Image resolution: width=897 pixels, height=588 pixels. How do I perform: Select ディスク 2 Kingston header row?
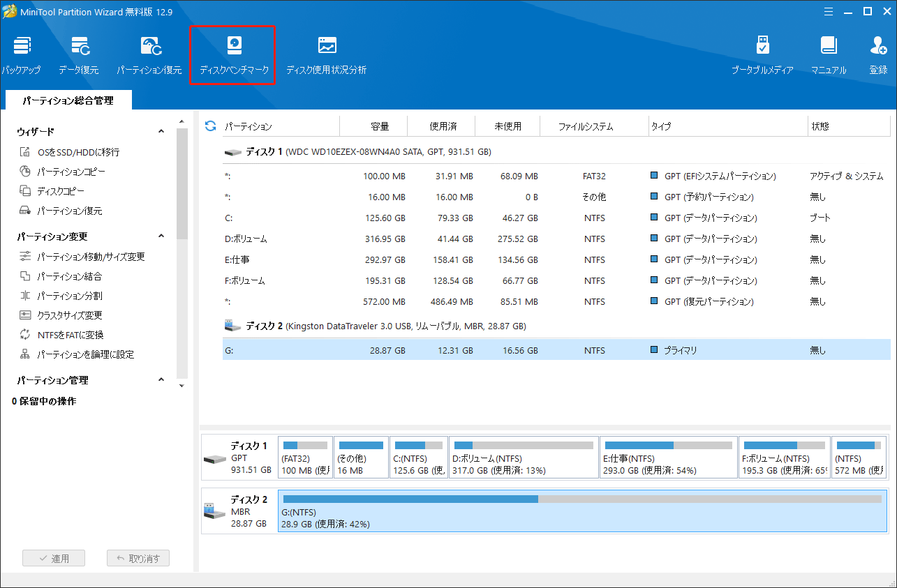(x=556, y=326)
